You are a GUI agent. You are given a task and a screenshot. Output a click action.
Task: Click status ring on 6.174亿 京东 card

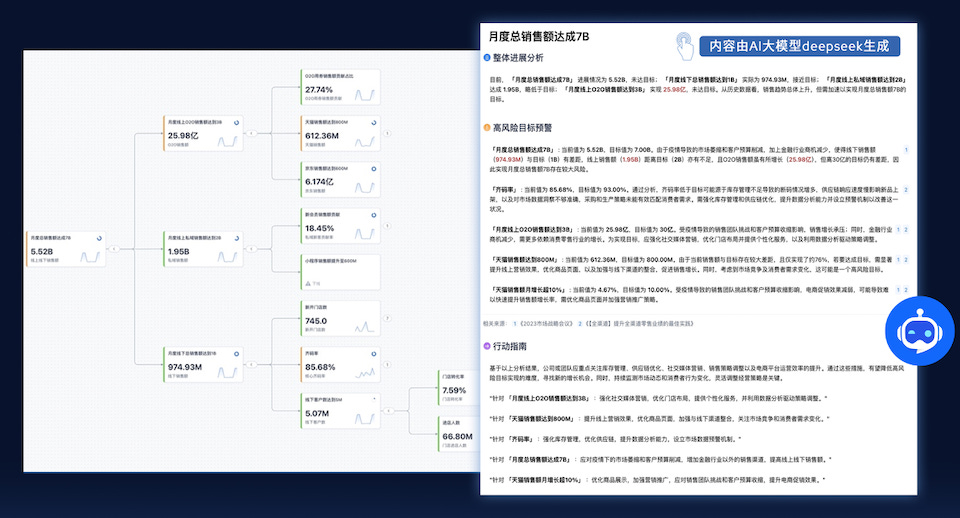click(x=373, y=169)
